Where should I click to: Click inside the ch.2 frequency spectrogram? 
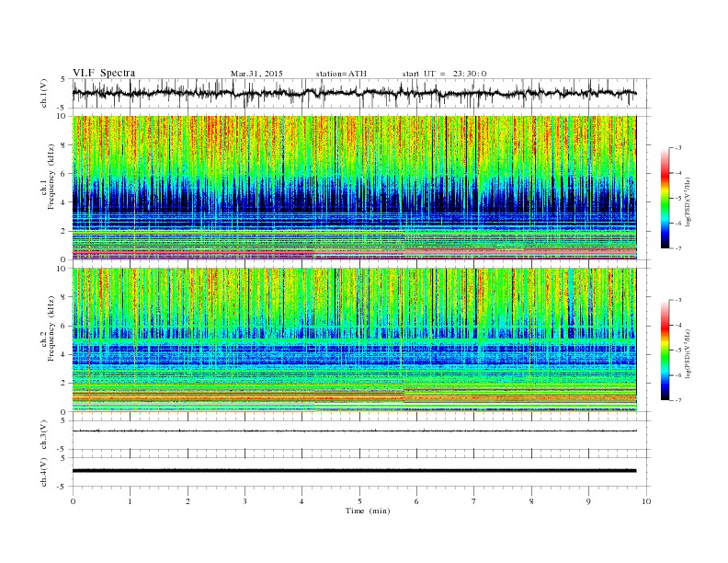[354, 340]
